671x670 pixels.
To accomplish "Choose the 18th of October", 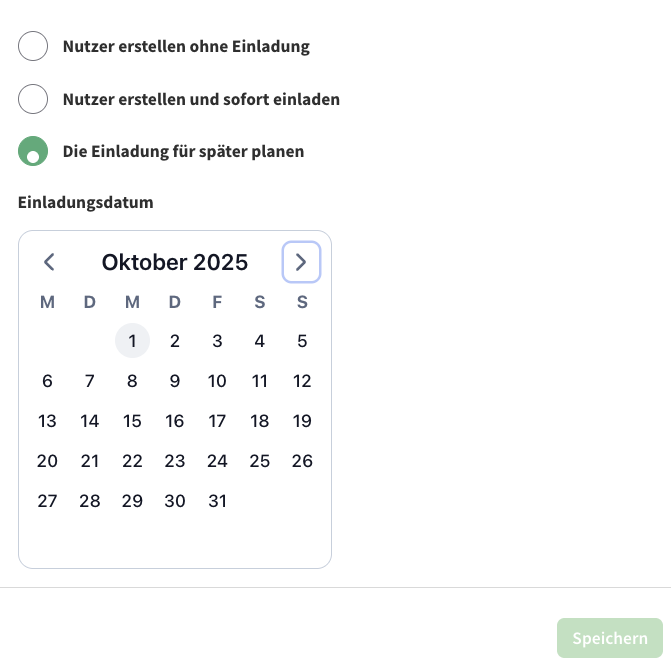I will click(x=260, y=421).
